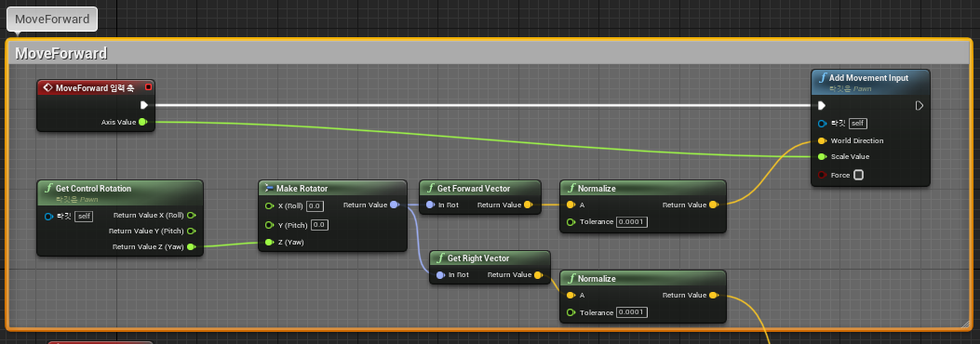Select the Get Right Vector node title
980x344 pixels.
coord(478,258)
